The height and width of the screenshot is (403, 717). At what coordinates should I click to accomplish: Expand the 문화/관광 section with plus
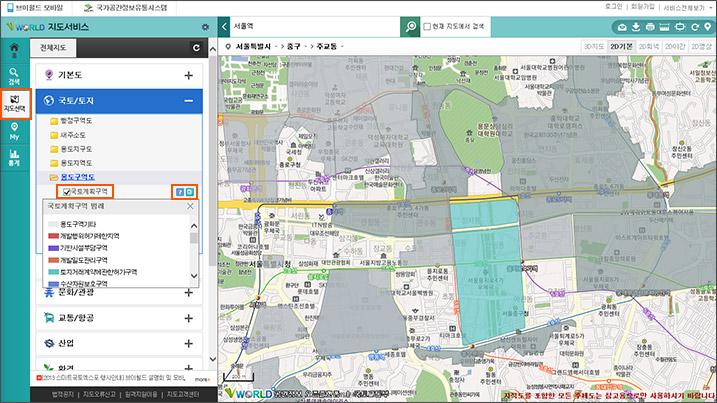coord(188,292)
